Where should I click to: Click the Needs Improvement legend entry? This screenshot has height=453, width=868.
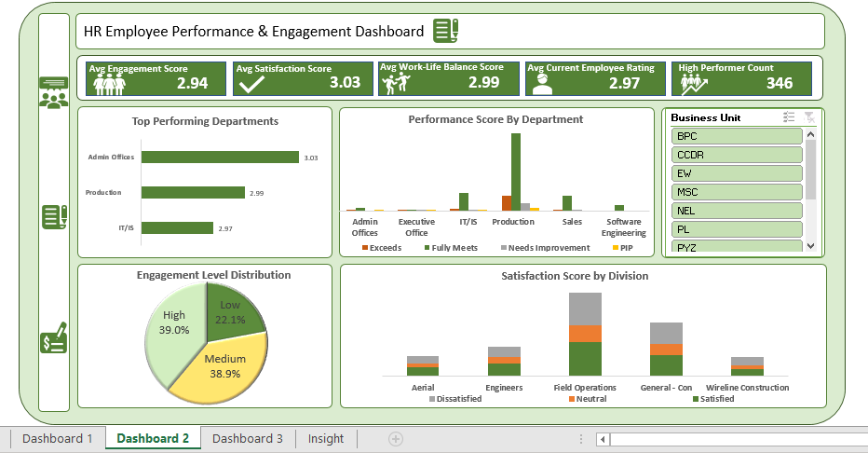pyautogui.click(x=545, y=248)
